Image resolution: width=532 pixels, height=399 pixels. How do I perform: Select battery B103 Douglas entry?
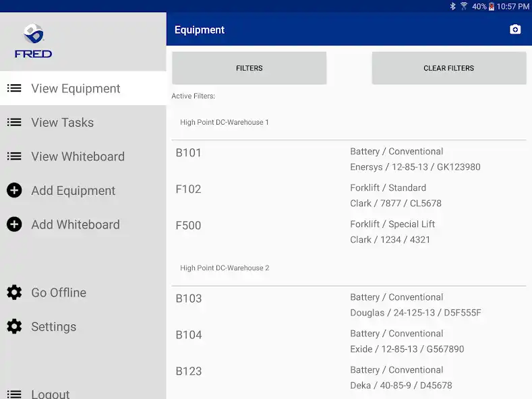tap(349, 305)
